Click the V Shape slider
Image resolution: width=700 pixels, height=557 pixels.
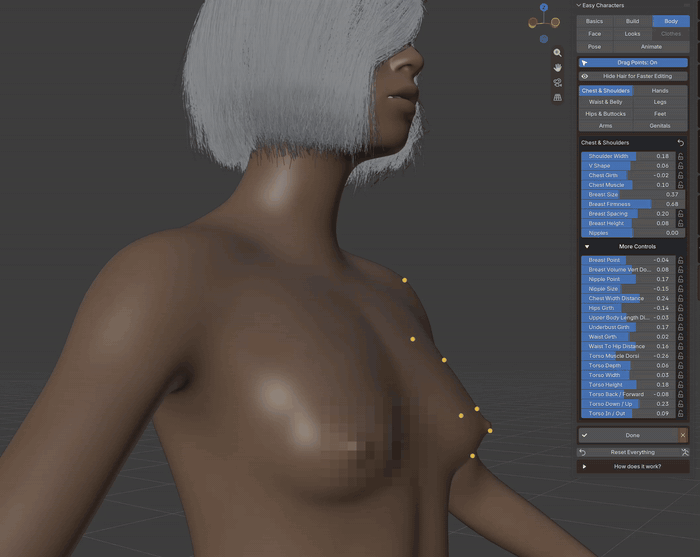coord(628,166)
